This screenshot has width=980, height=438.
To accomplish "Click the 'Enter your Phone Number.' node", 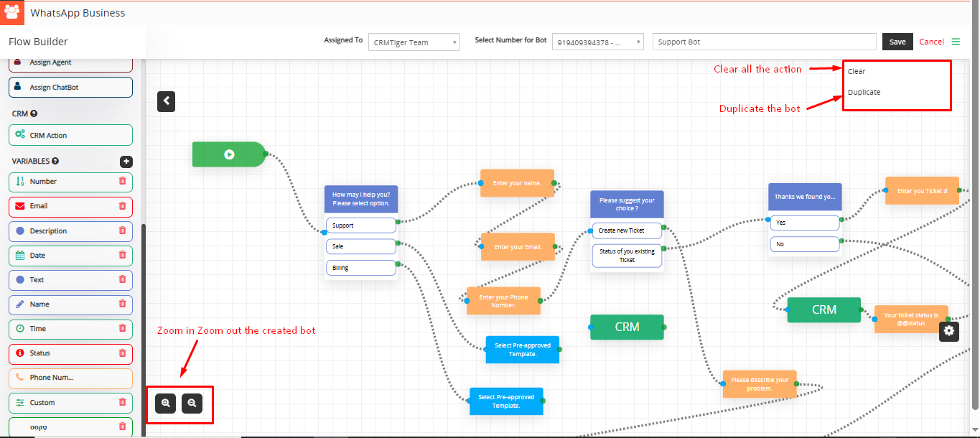I will tap(503, 301).
